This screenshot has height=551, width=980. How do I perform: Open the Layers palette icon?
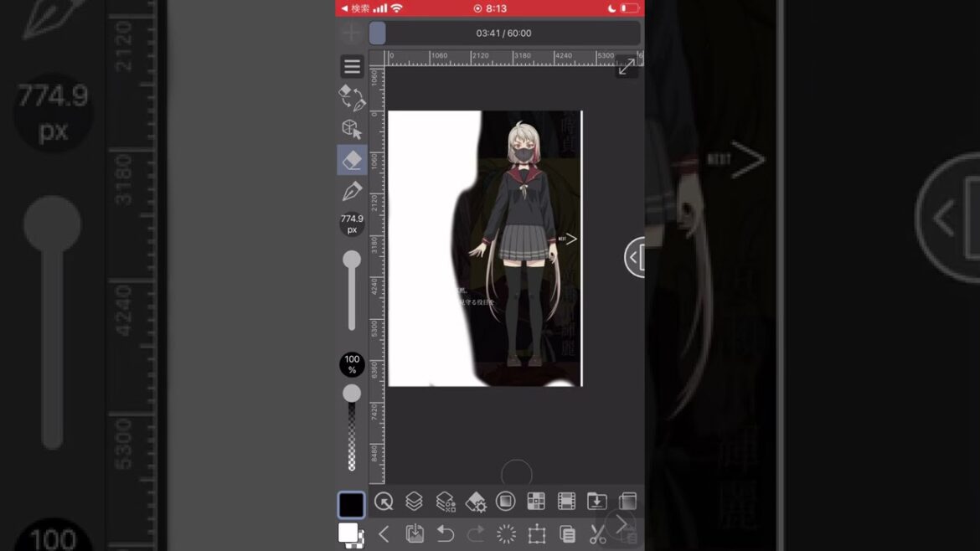pos(414,502)
